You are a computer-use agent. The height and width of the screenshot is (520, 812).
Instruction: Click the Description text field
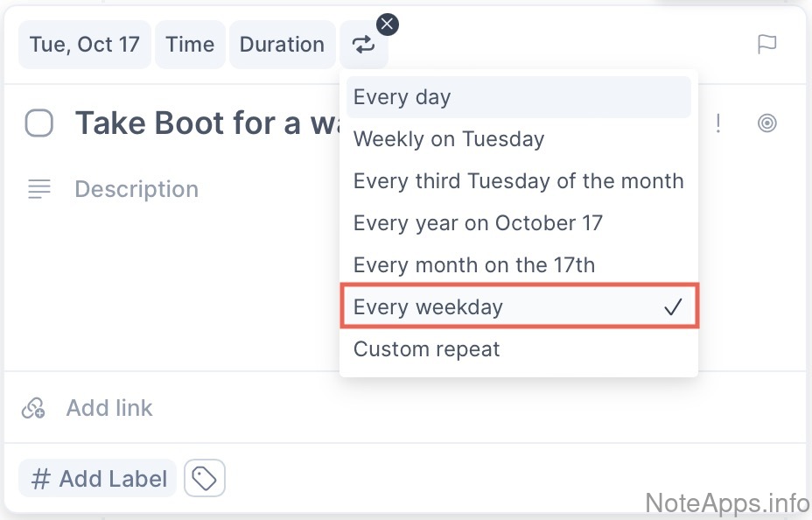point(136,189)
